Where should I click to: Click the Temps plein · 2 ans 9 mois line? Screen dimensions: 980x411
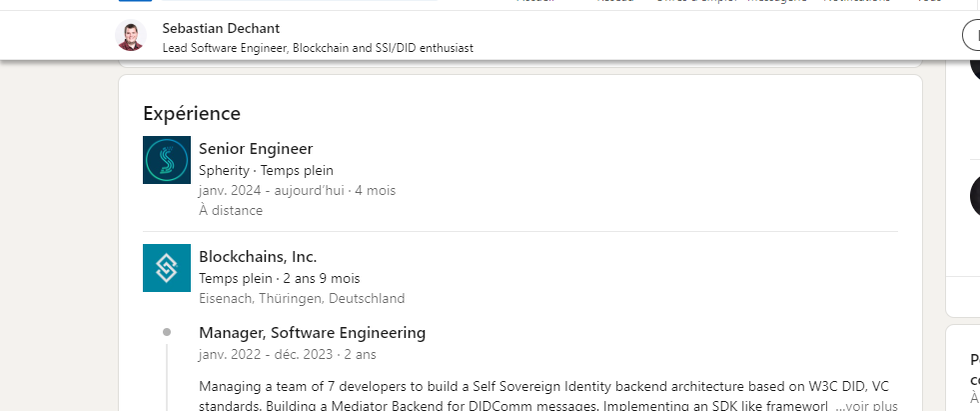coord(280,278)
